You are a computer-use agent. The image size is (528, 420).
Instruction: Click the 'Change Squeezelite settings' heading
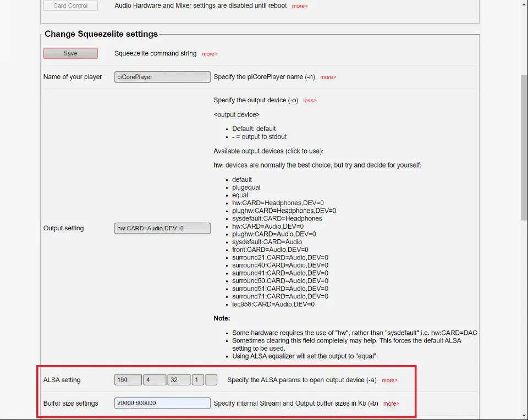coord(101,34)
